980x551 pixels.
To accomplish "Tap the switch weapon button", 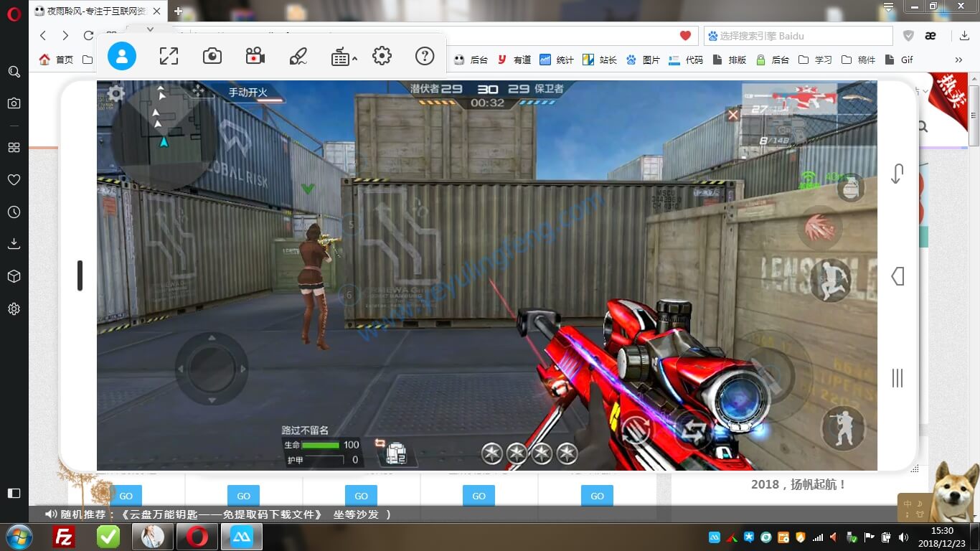I will point(694,431).
